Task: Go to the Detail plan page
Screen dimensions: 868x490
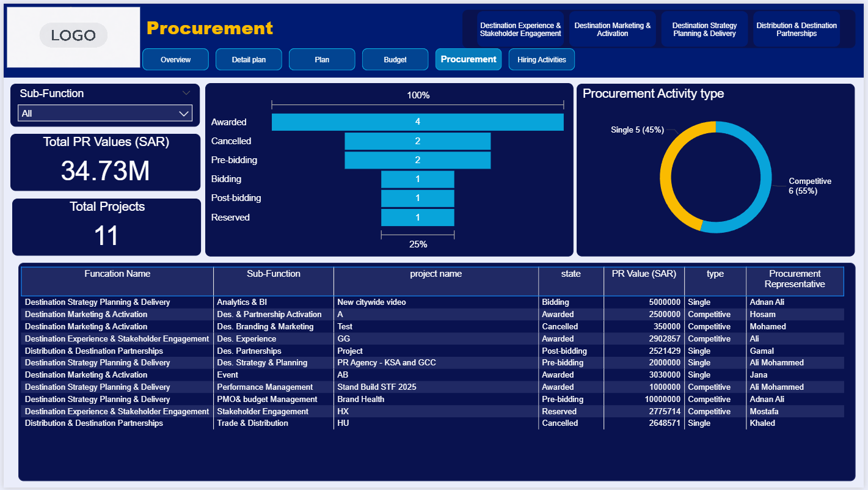Action: pyautogui.click(x=249, y=60)
